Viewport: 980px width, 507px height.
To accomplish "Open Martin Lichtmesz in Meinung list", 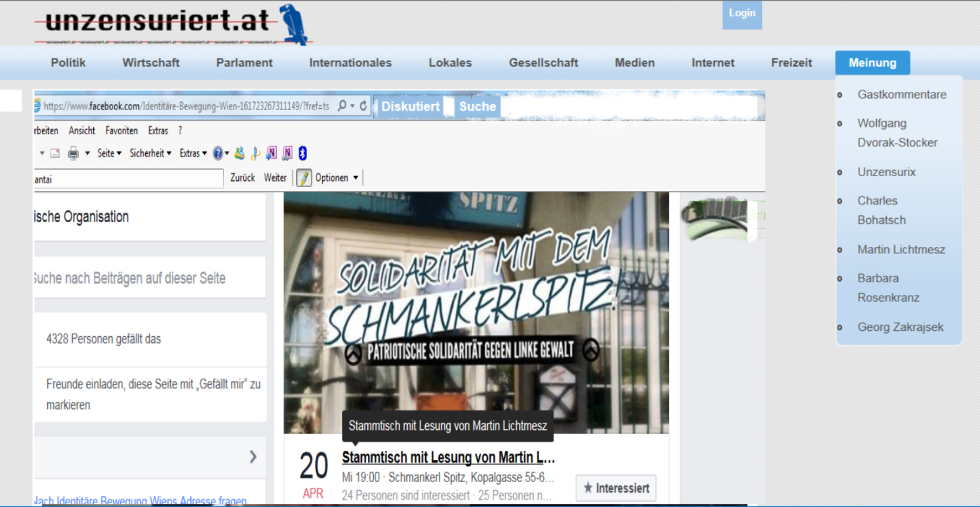I will coord(901,250).
